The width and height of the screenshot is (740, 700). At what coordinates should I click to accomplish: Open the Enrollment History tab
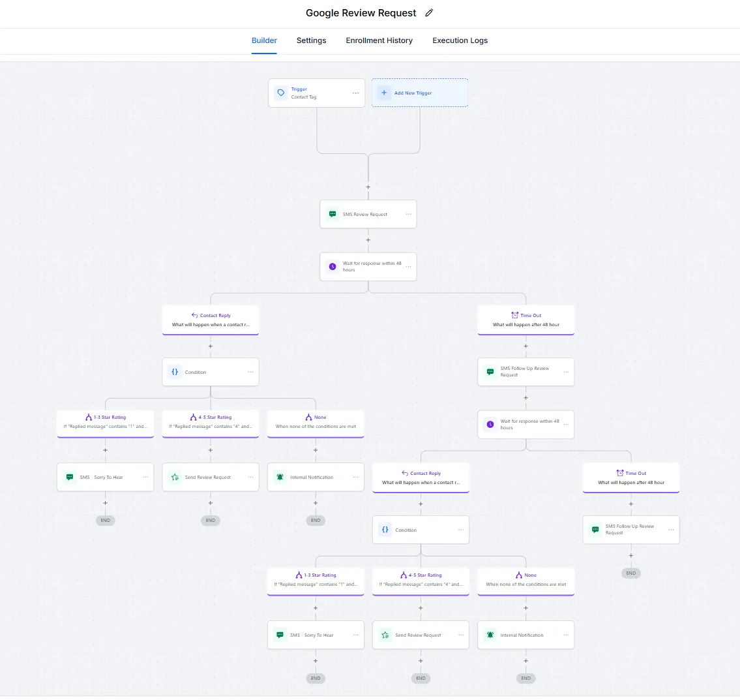[x=379, y=40]
